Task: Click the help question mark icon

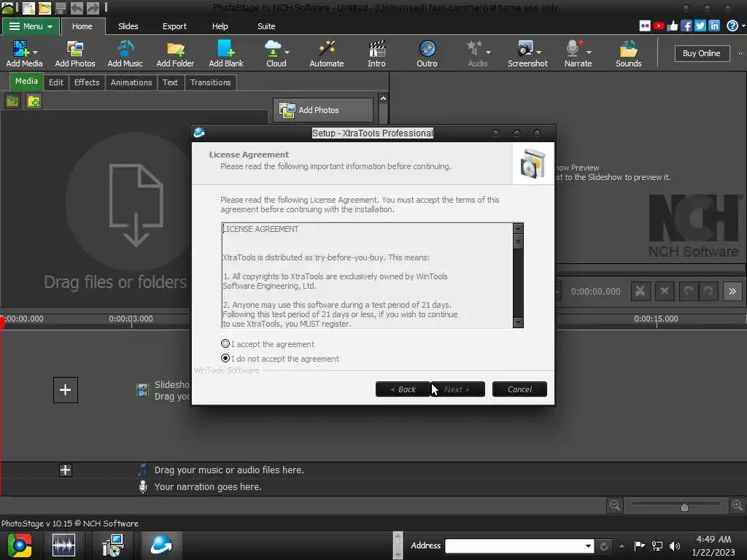Action: pos(732,26)
